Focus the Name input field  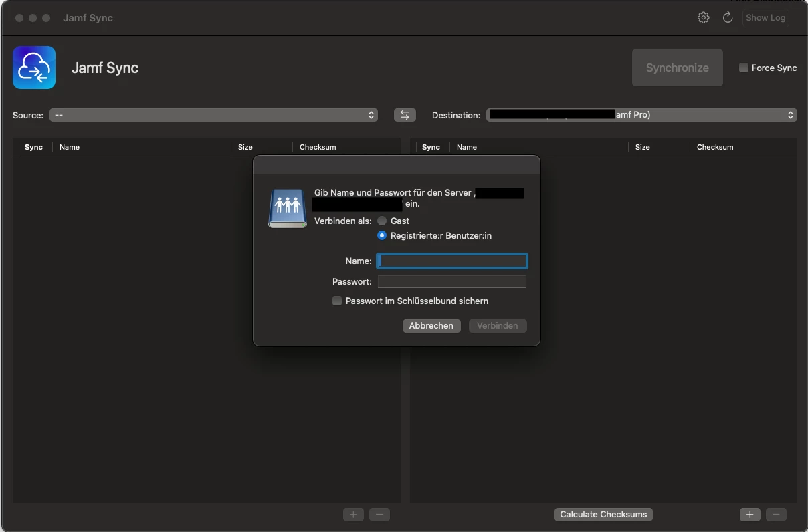[452, 261]
